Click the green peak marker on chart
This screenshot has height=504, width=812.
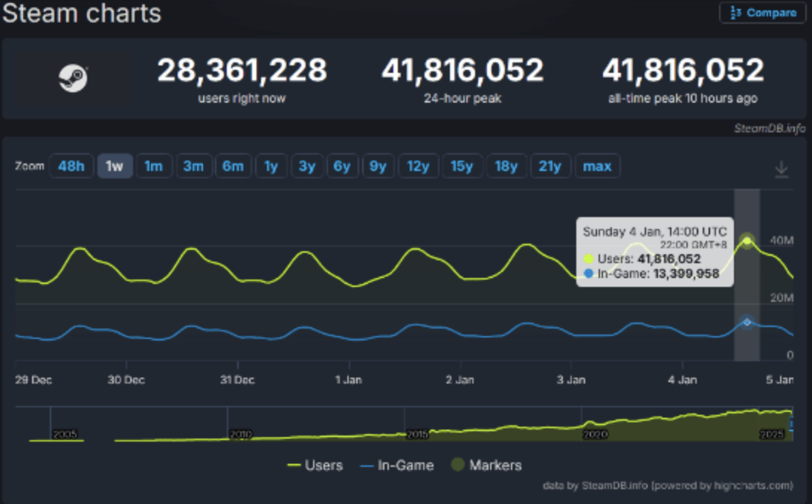pyautogui.click(x=747, y=241)
